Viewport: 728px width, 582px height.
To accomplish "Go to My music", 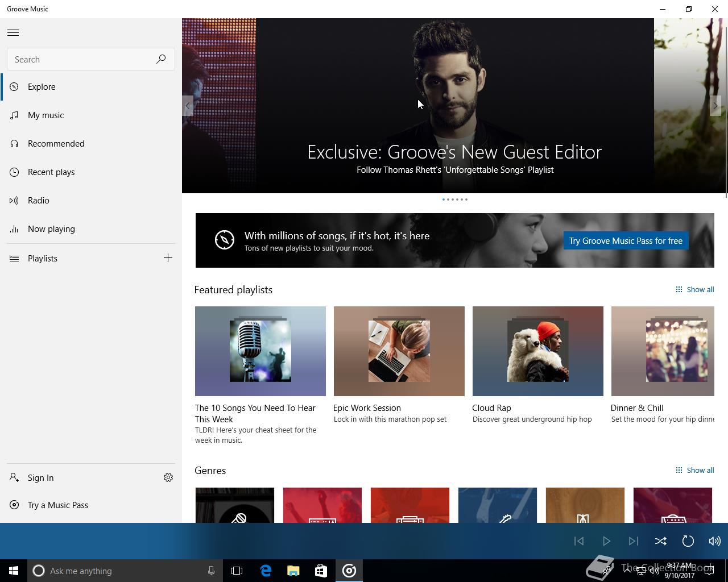I will [x=91, y=115].
